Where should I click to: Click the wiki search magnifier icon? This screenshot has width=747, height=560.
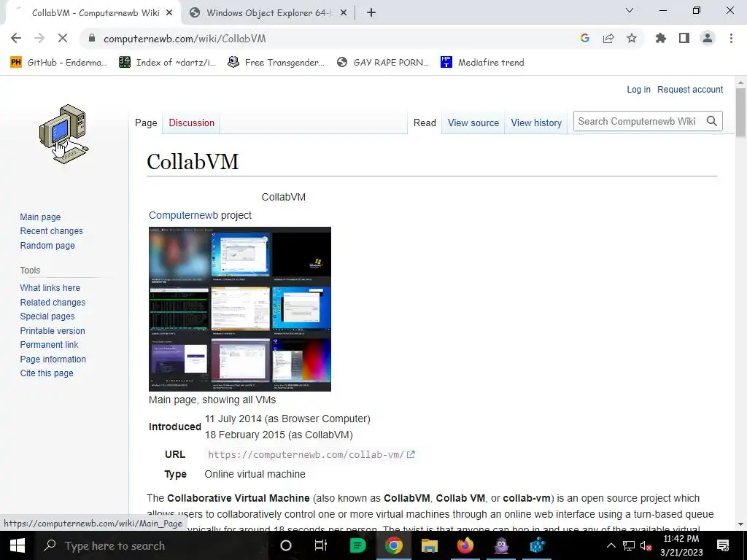[x=712, y=122]
